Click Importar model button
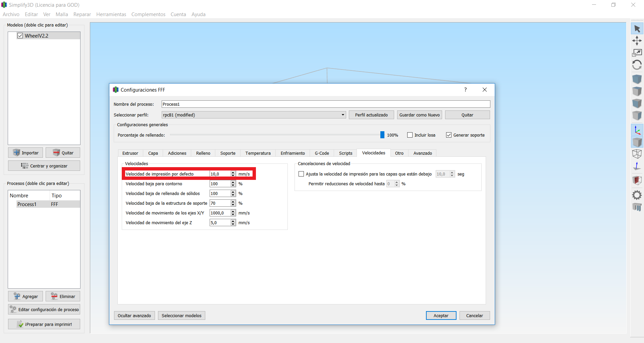Image resolution: width=644 pixels, height=343 pixels. click(25, 153)
